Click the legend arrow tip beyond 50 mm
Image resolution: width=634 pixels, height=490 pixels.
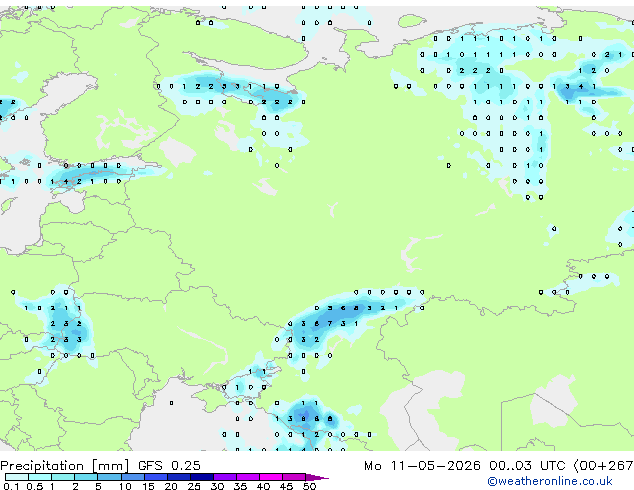click(317, 478)
